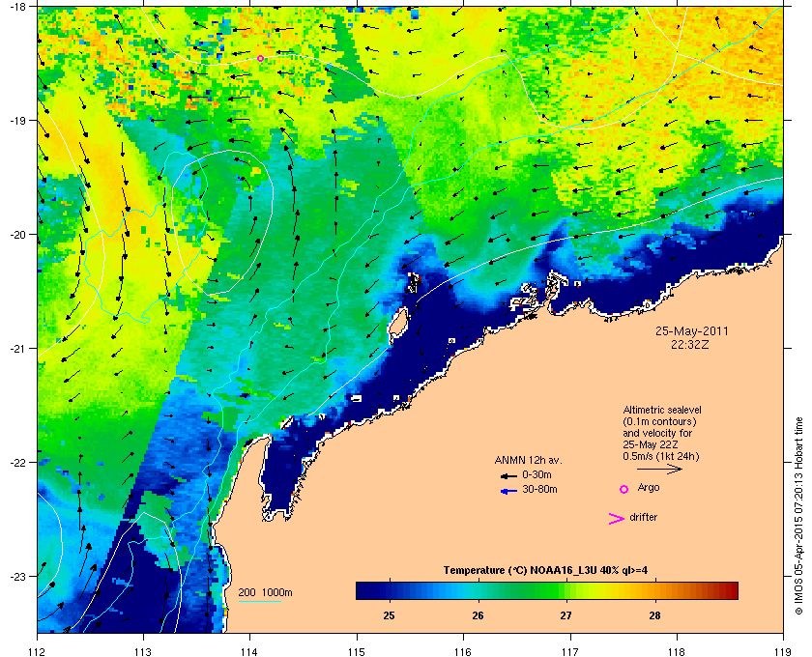The width and height of the screenshot is (812, 657).
Task: Click the Temperature NOAA16_L3U colorbar title
Action: coord(545,570)
